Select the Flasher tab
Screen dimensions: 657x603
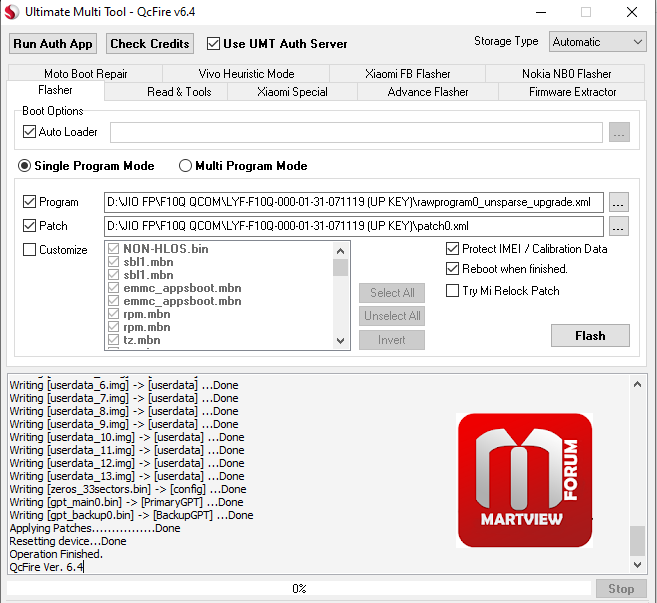[x=55, y=90]
